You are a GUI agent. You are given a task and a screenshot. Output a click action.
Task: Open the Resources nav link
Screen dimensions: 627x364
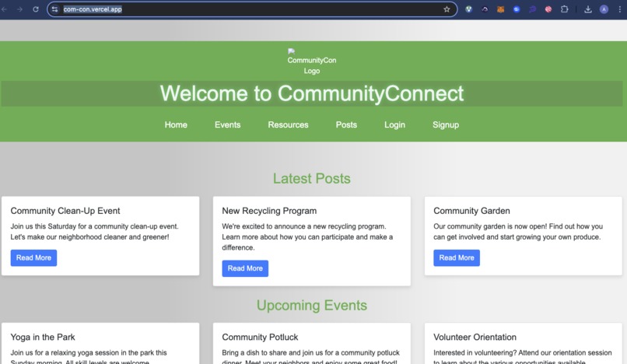[x=288, y=124]
